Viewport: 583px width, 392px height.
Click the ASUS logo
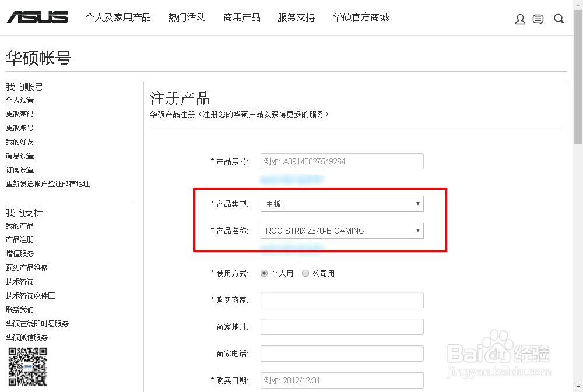[x=36, y=16]
